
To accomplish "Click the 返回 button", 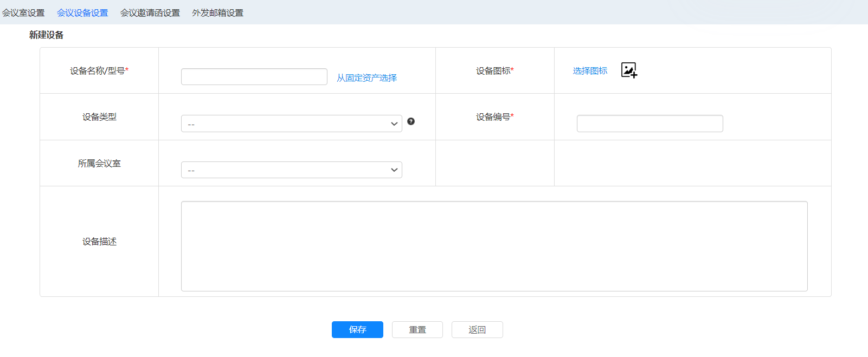I will click(x=477, y=329).
